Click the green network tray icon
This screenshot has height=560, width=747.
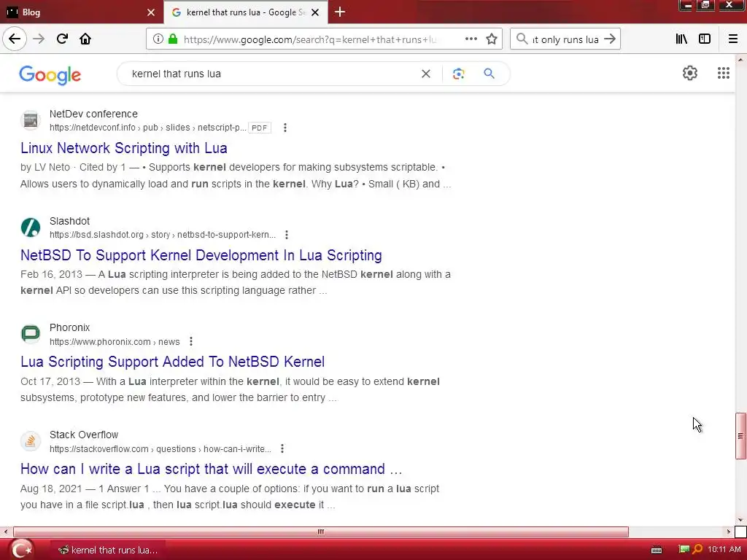click(684, 550)
